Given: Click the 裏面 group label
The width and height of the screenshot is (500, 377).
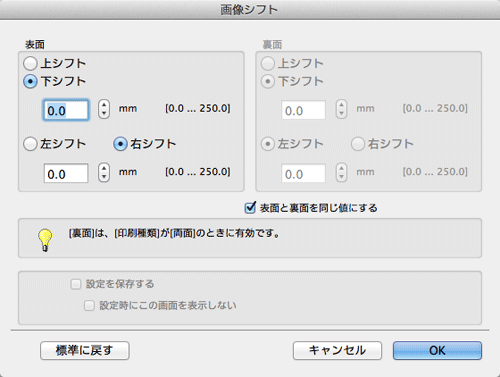Looking at the screenshot, I should 272,44.
